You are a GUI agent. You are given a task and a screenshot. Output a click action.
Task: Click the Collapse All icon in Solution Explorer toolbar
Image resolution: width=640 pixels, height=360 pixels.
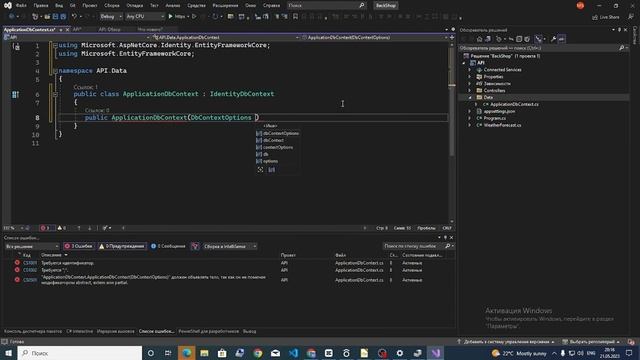[519, 39]
